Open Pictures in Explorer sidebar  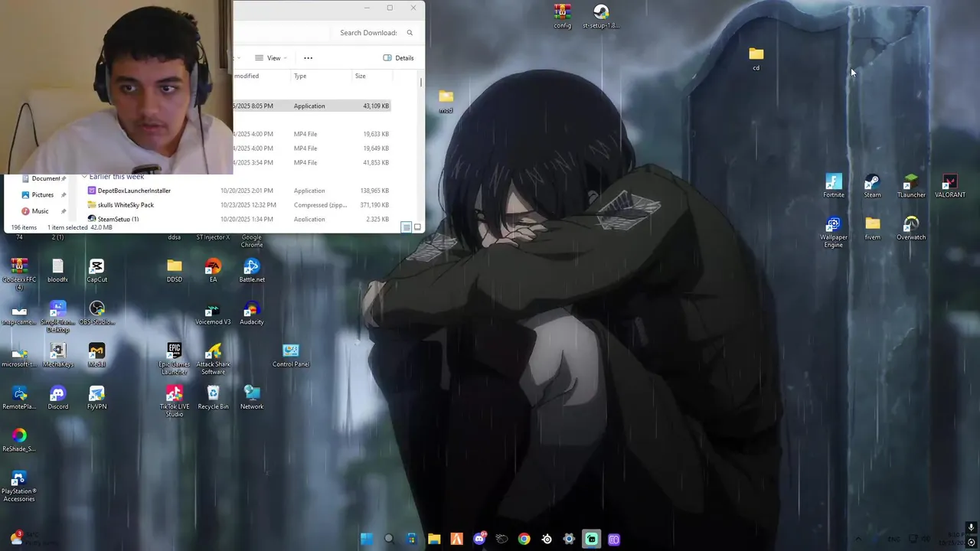pyautogui.click(x=43, y=194)
